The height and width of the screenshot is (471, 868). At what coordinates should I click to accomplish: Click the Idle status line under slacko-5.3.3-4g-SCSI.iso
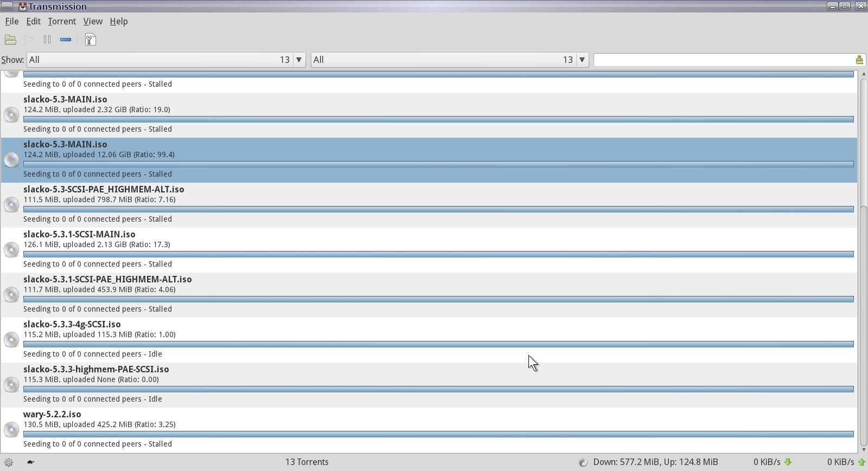click(93, 354)
